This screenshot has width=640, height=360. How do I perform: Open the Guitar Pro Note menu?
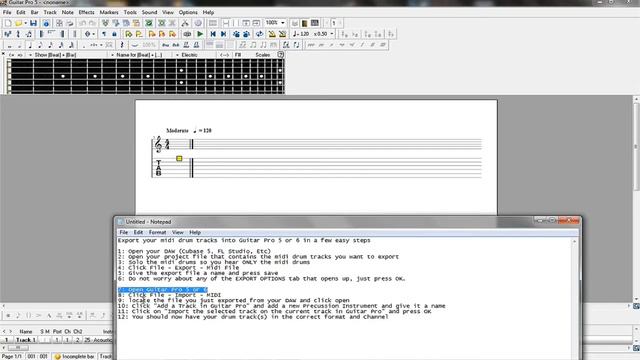(67, 12)
